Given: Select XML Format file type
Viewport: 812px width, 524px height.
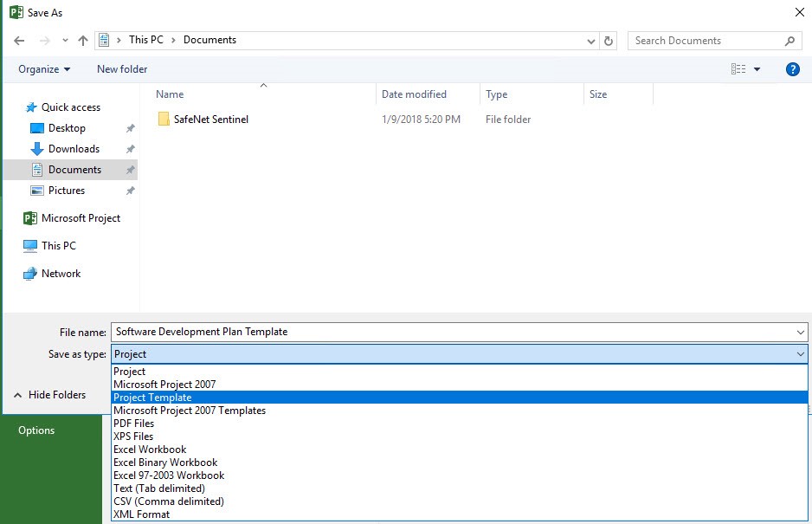Looking at the screenshot, I should pos(141,514).
